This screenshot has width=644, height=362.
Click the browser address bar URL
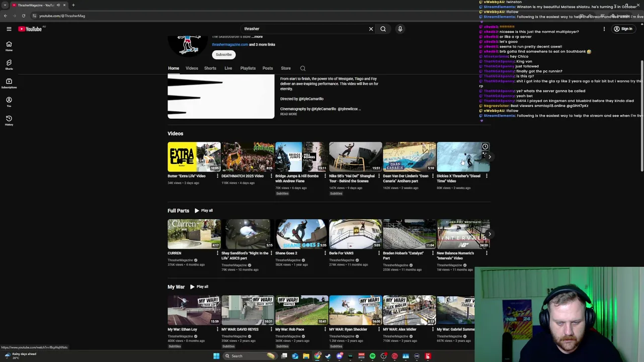(62, 16)
